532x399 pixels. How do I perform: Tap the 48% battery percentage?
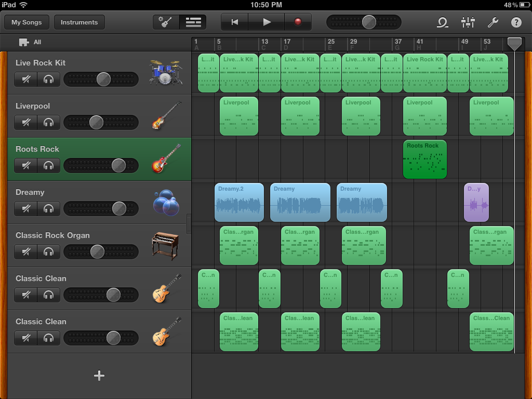[511, 5]
